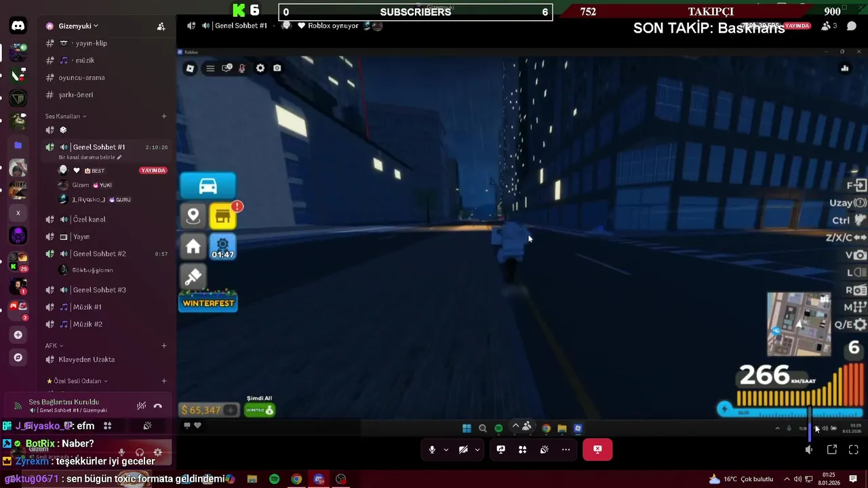Toggle noise suppression in the voice connection panel

(141, 406)
